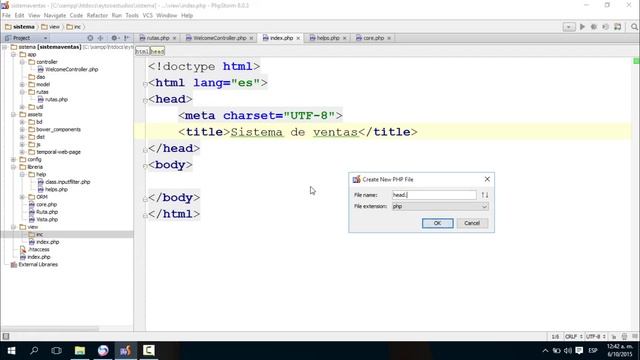
Task: Switch to the rutas.php tab
Action: coord(158,38)
